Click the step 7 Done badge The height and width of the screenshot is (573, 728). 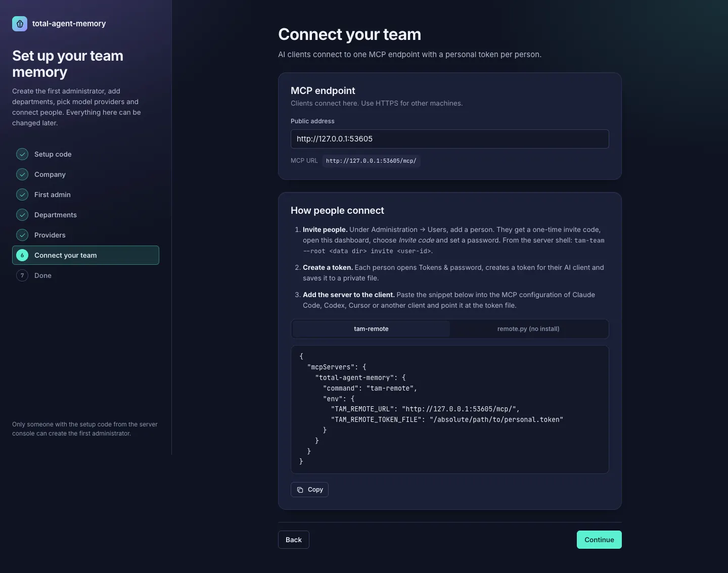coord(22,275)
